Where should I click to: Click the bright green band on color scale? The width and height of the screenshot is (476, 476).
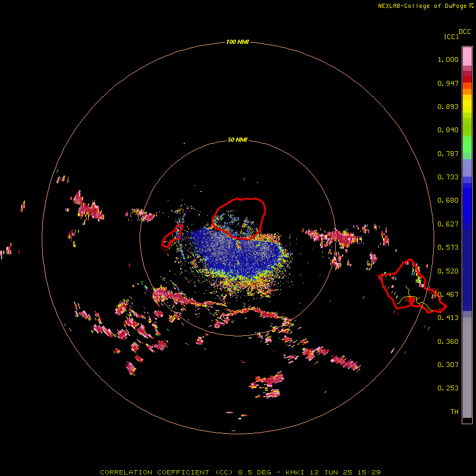[467, 144]
